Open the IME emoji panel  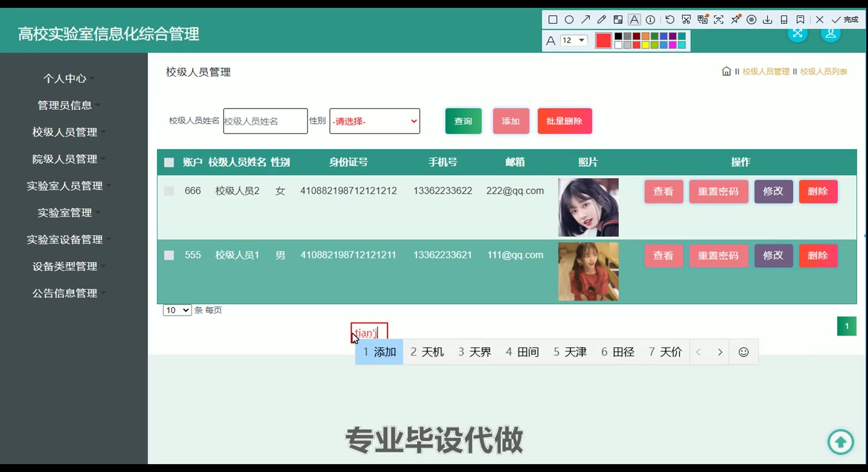point(744,352)
